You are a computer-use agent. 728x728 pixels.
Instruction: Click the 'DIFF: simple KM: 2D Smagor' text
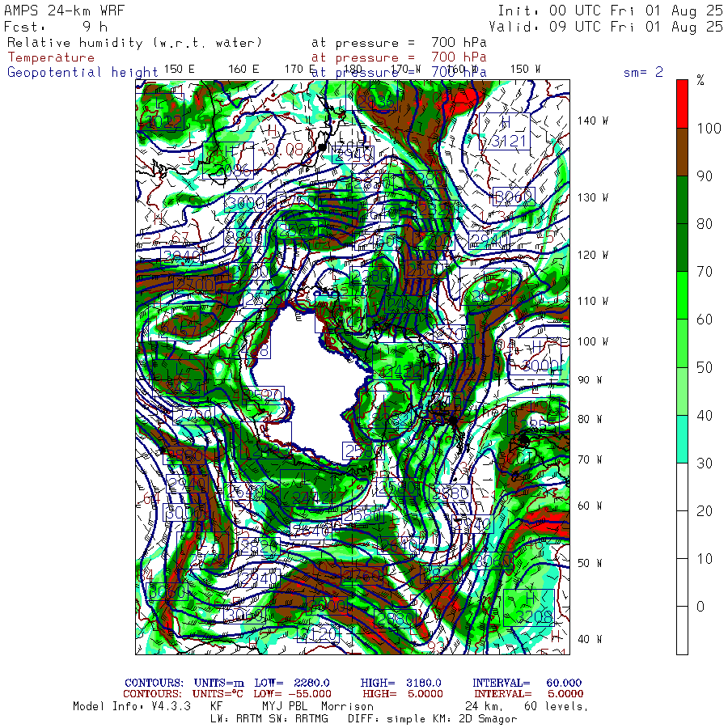click(432, 719)
